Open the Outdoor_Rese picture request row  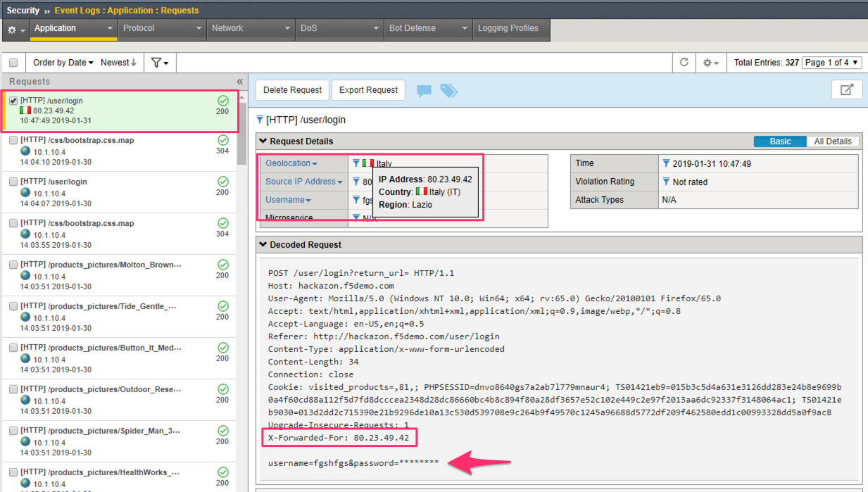(120, 400)
